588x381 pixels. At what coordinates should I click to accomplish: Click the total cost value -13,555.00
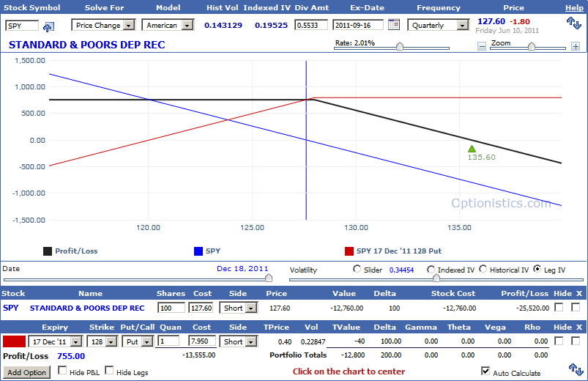[x=198, y=355]
